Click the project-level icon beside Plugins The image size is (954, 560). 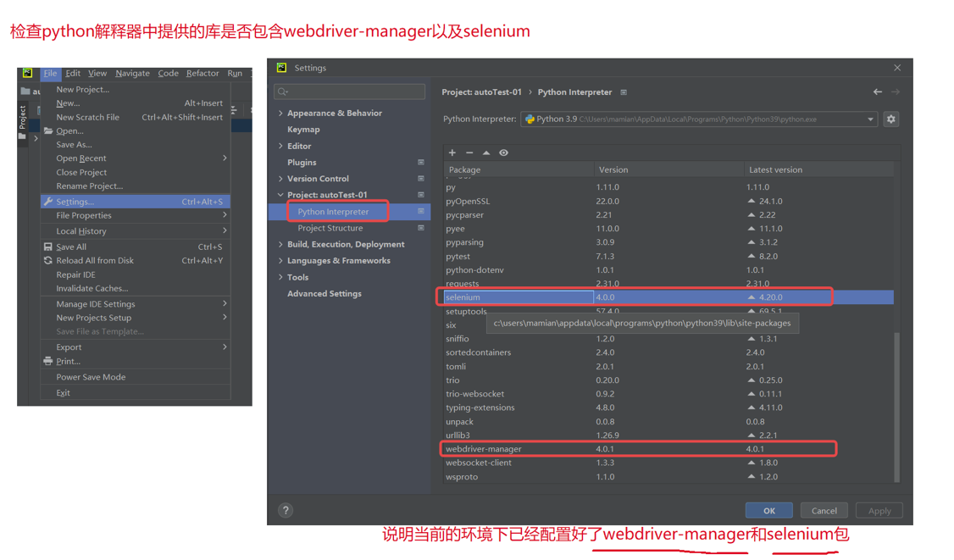coord(420,163)
